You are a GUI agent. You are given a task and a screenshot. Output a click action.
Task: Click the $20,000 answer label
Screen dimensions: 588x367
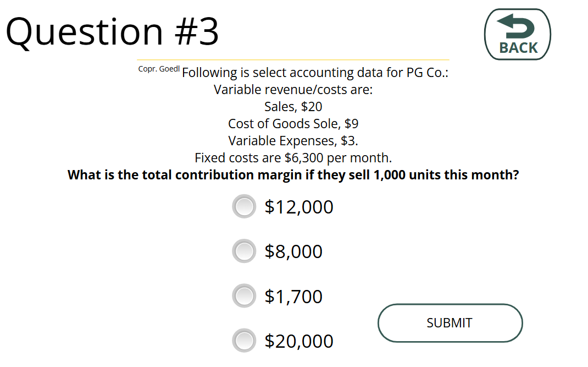pos(299,341)
